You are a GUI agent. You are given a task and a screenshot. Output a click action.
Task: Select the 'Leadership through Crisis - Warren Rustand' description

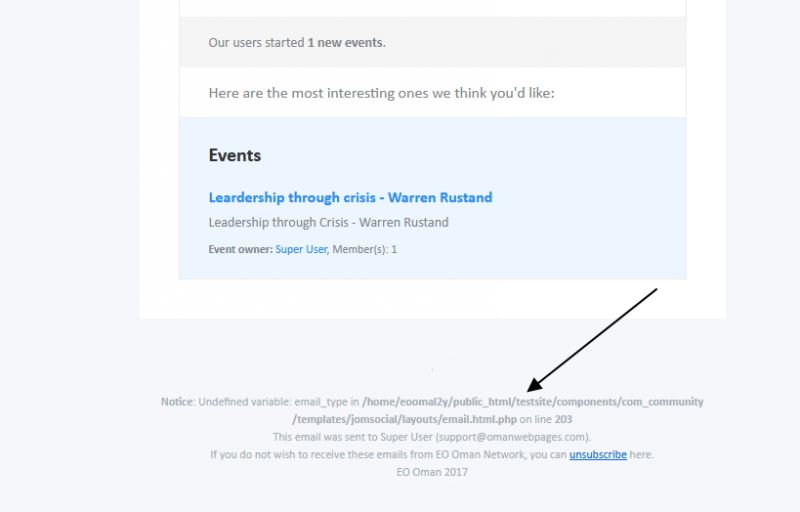(329, 223)
